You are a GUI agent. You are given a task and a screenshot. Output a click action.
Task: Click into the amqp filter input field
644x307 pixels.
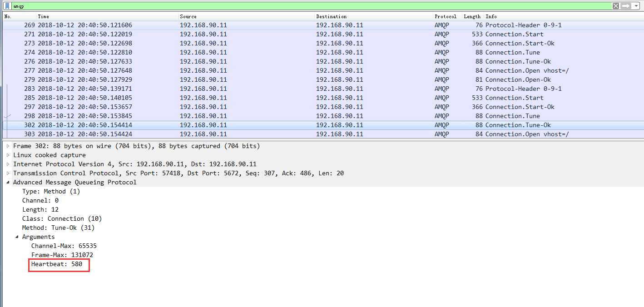(x=311, y=6)
